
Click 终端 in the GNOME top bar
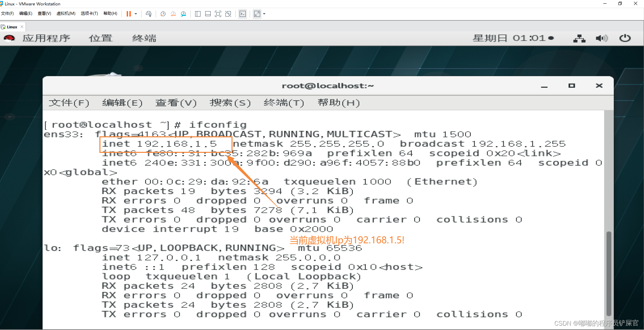tap(144, 38)
